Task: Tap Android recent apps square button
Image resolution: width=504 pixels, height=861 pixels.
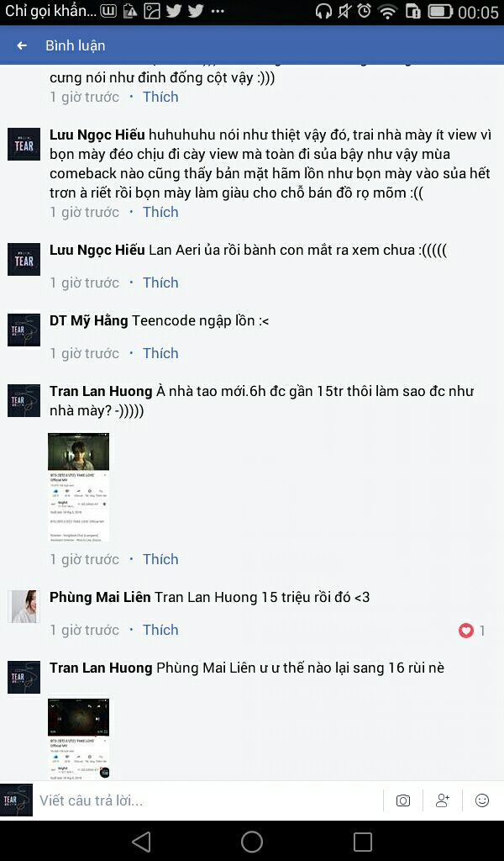Action: 363,841
